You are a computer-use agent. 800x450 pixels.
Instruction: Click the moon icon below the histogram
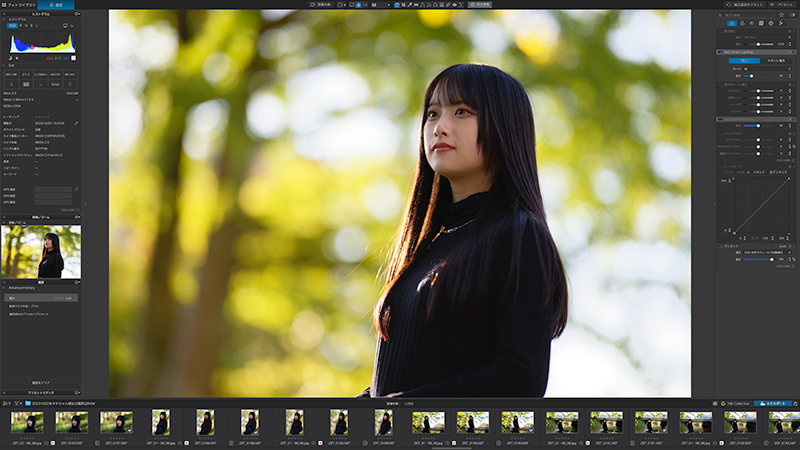point(10,58)
